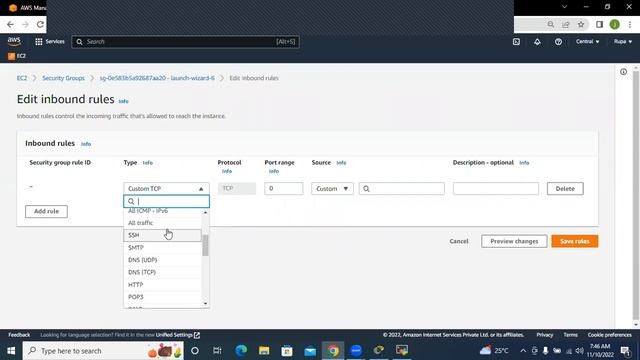
Task: Go to Security Groups breadcrumb
Action: coord(63,78)
